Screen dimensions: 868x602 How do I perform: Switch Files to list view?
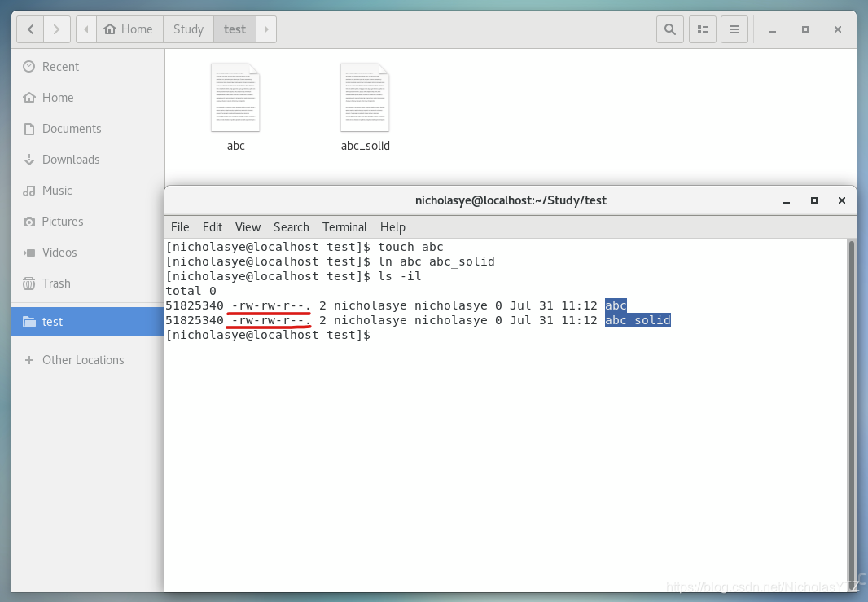703,29
